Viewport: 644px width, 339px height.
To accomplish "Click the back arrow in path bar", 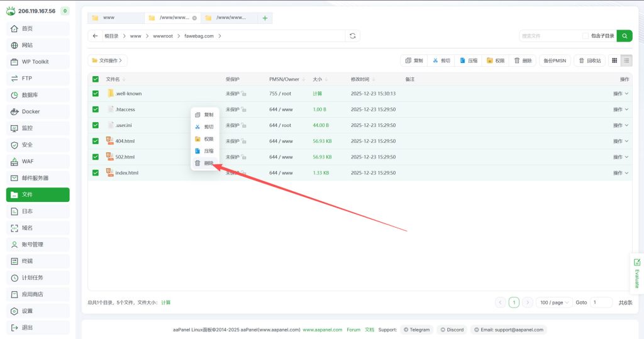I will 96,36.
